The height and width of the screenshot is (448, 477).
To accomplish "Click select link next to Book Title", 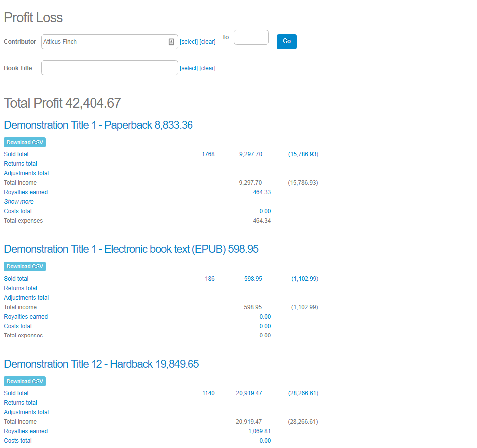I will [189, 68].
